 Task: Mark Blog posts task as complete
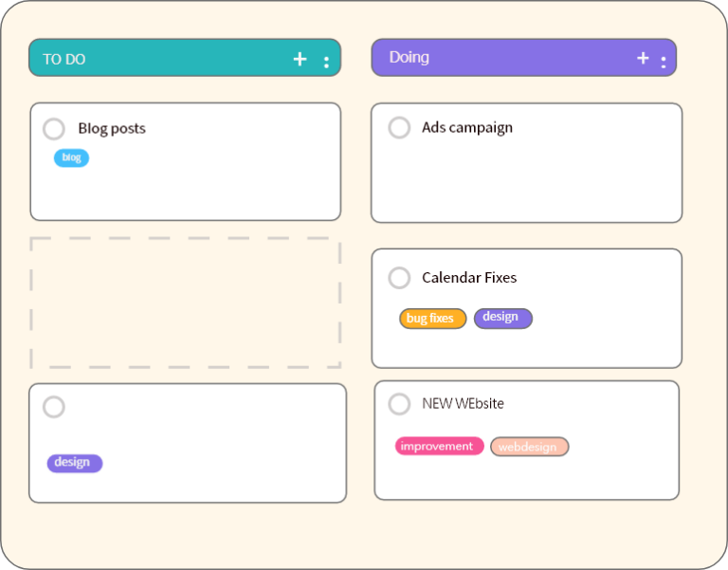click(x=54, y=129)
